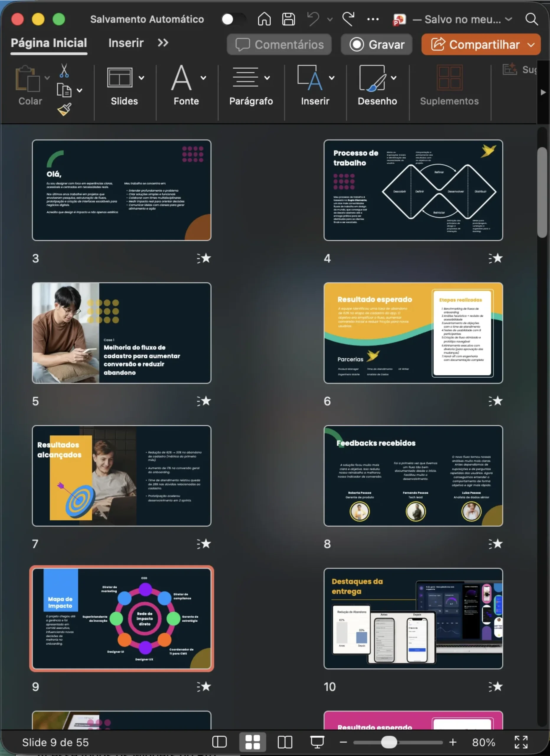Expand the Copy options dropdown arrow
This screenshot has width=550, height=756.
(x=79, y=90)
